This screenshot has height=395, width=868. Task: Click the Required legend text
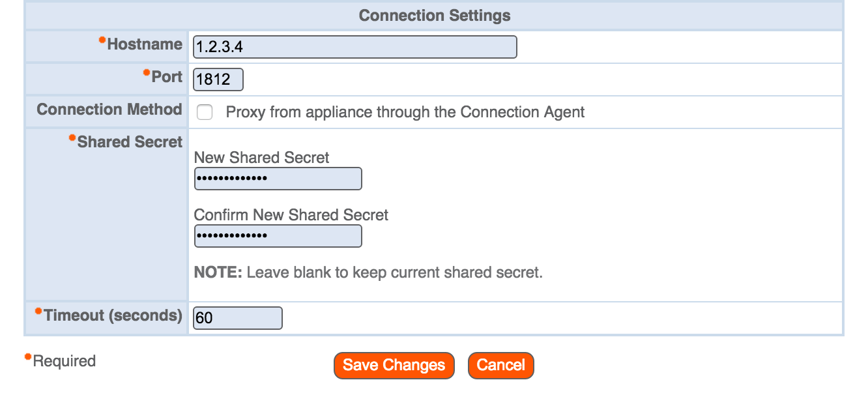click(x=63, y=360)
